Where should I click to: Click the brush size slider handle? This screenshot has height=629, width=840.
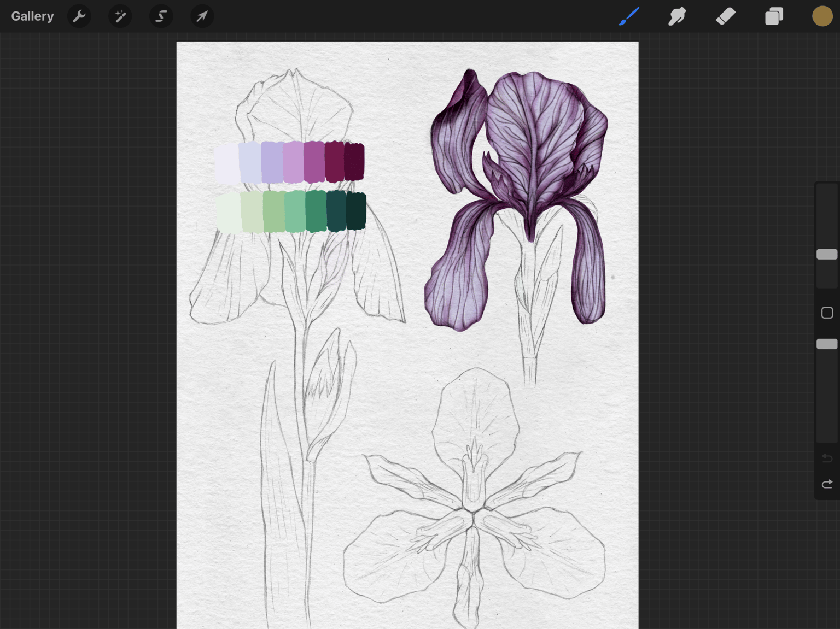point(827,254)
